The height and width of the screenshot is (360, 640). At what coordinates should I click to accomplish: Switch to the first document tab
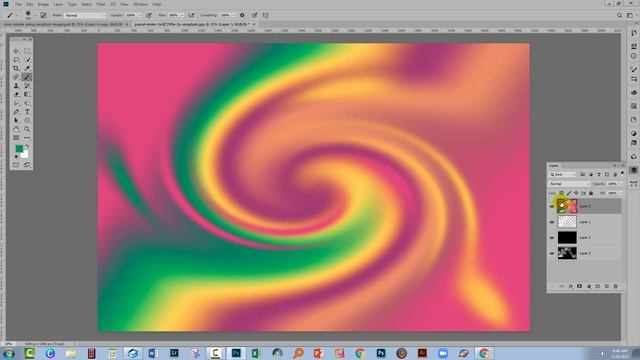pos(63,24)
